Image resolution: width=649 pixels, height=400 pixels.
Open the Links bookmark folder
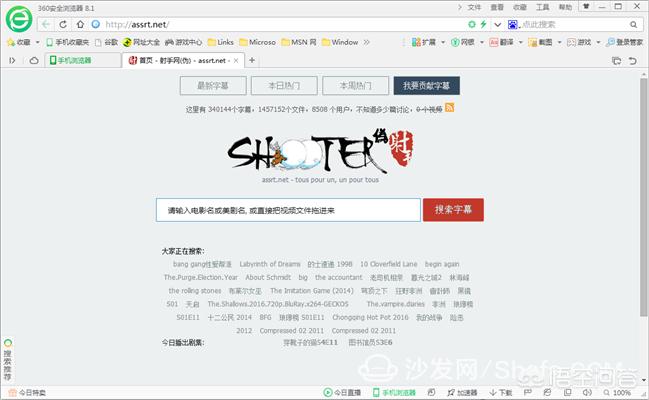click(221, 42)
